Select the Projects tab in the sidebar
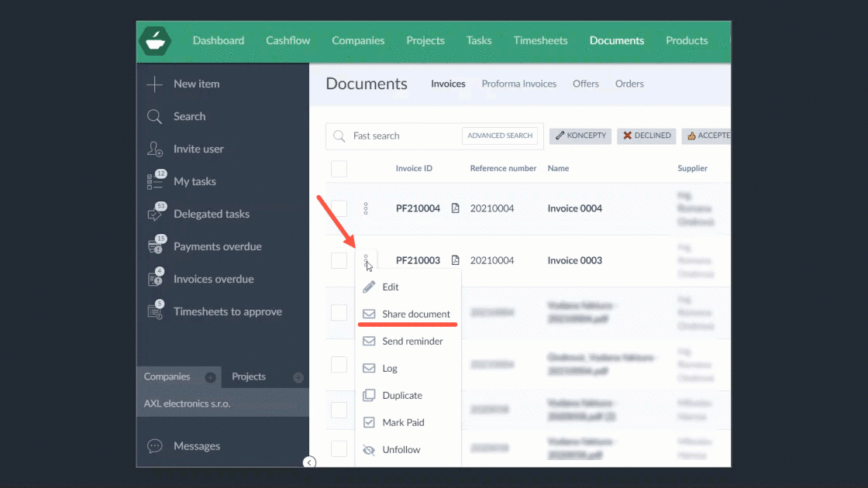The height and width of the screenshot is (488, 868). (x=249, y=376)
